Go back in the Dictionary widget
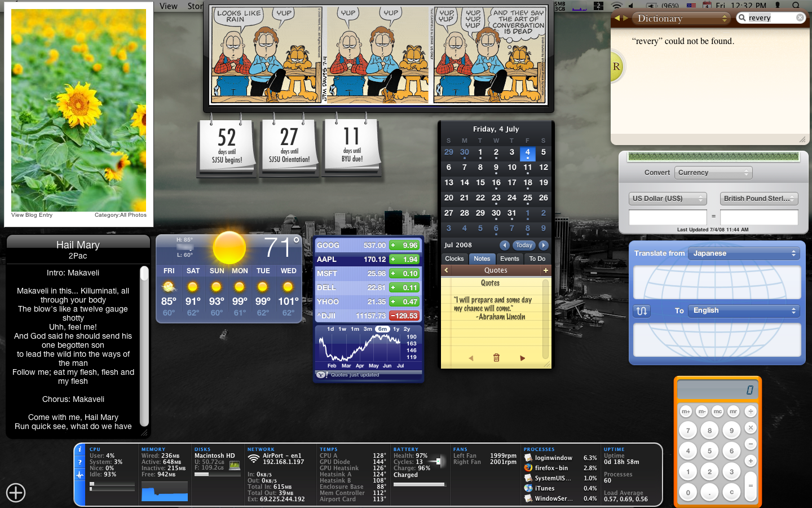Viewport: 812px width, 508px height. pyautogui.click(x=617, y=18)
